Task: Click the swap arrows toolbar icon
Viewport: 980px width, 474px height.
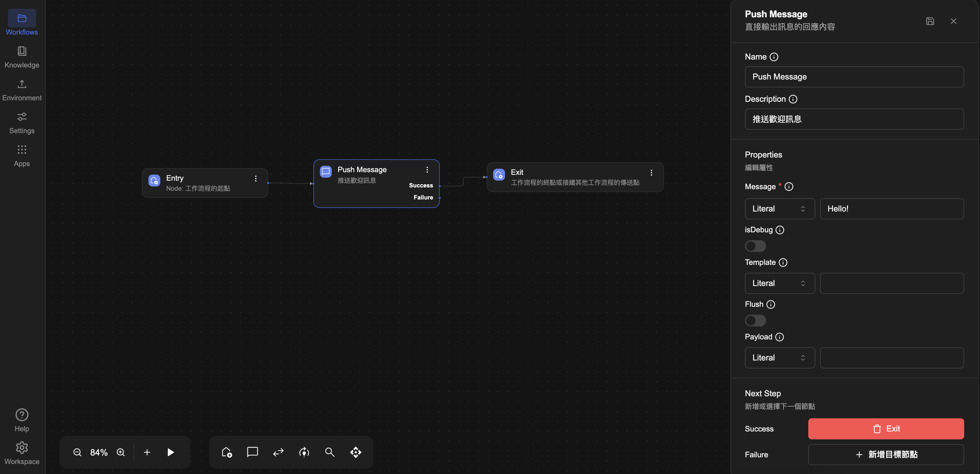Action: (278, 452)
